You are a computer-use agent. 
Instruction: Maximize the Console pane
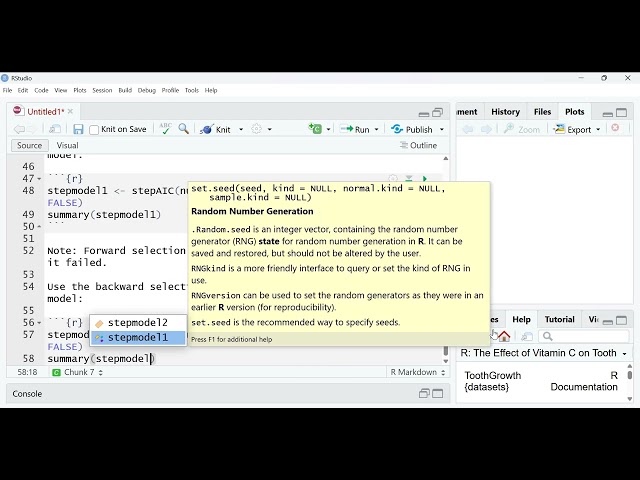(x=438, y=393)
